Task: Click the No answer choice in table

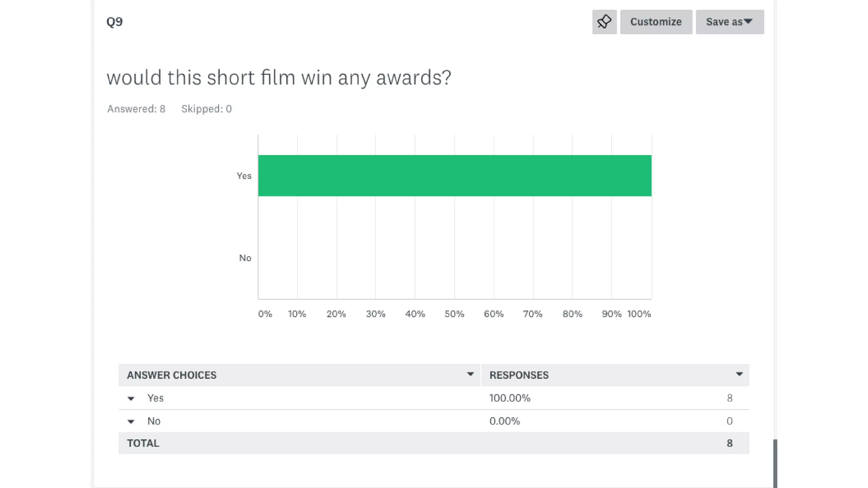Action: tap(153, 421)
